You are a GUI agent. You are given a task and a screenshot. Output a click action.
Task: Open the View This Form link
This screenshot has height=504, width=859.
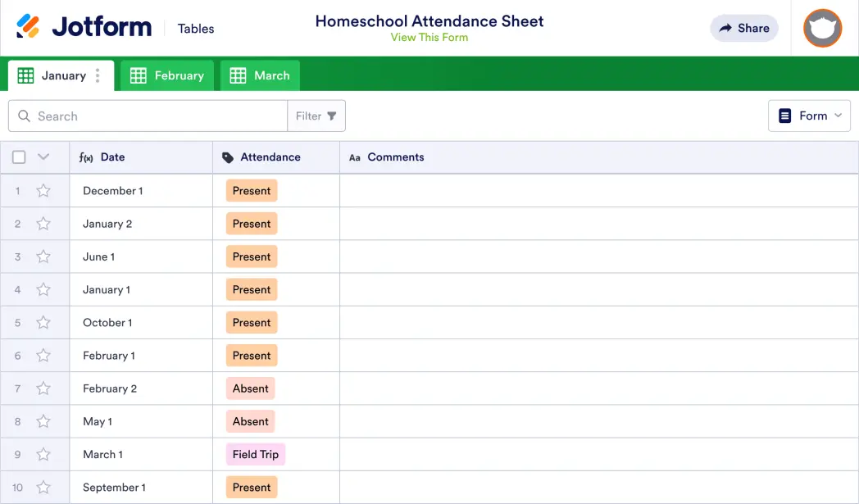(429, 37)
